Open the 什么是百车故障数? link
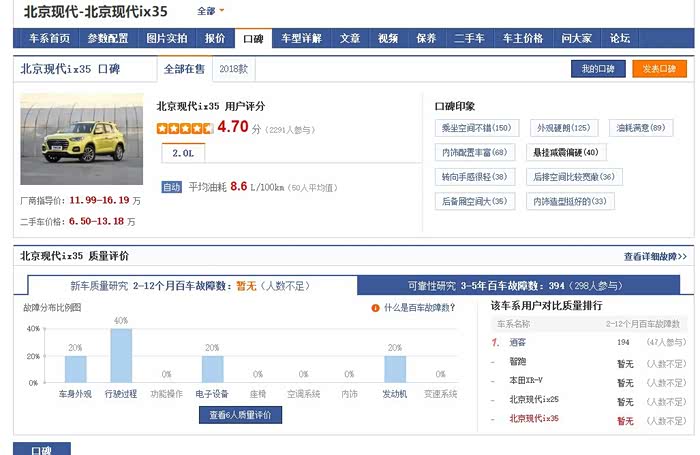This screenshot has height=455, width=700. pyautogui.click(x=419, y=308)
